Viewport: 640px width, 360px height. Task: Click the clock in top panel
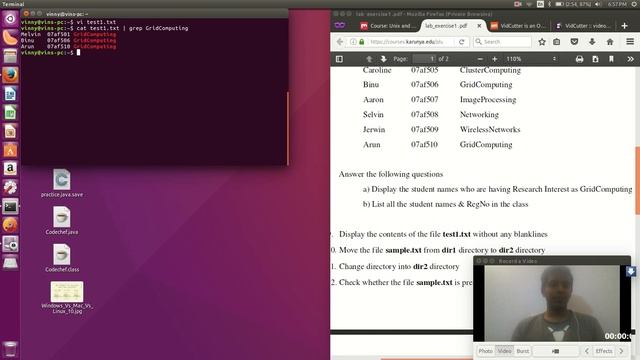coord(616,4)
